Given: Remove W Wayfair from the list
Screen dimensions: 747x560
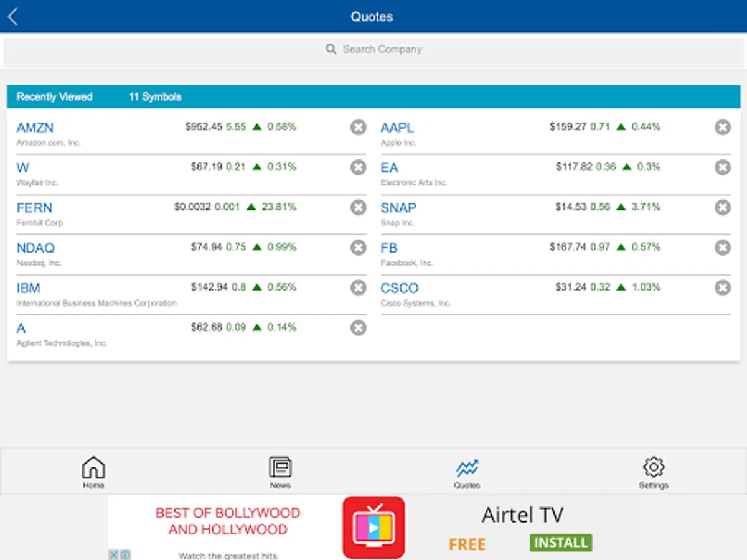Looking at the screenshot, I should click(358, 167).
